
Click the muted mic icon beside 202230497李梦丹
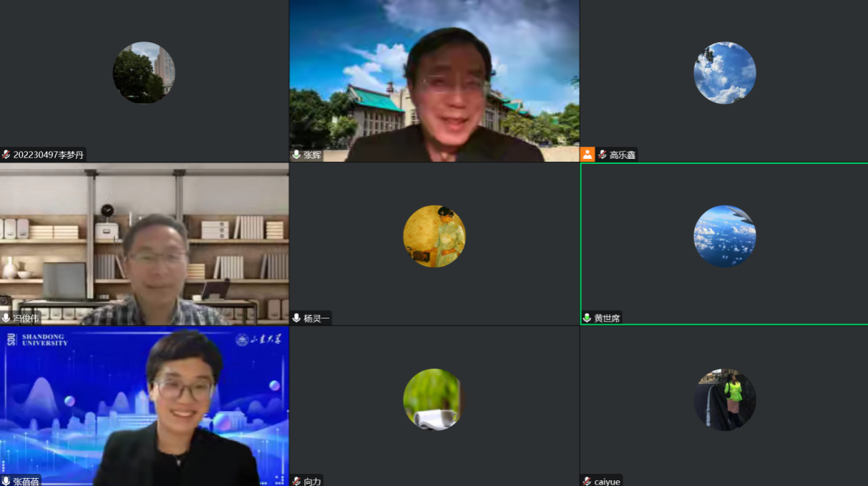point(6,155)
